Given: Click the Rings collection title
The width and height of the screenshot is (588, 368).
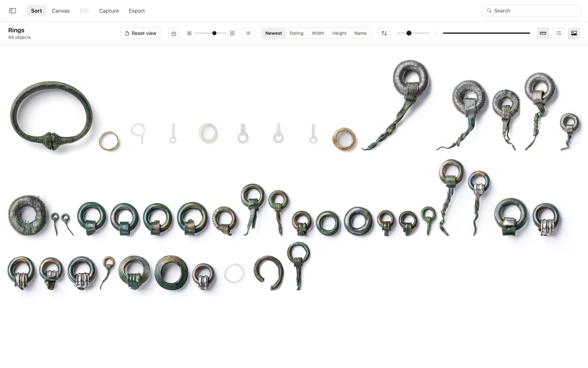Looking at the screenshot, I should point(16,30).
